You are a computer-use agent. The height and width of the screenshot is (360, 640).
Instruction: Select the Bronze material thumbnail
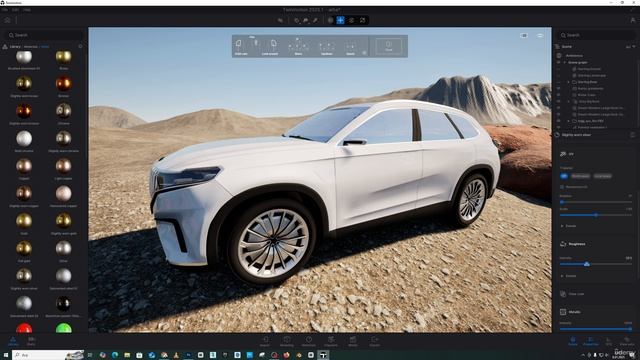[x=64, y=84]
